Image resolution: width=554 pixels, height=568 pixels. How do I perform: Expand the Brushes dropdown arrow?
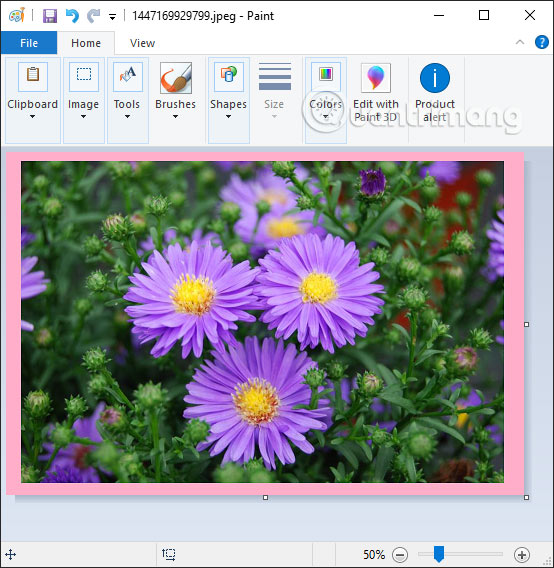tap(175, 117)
